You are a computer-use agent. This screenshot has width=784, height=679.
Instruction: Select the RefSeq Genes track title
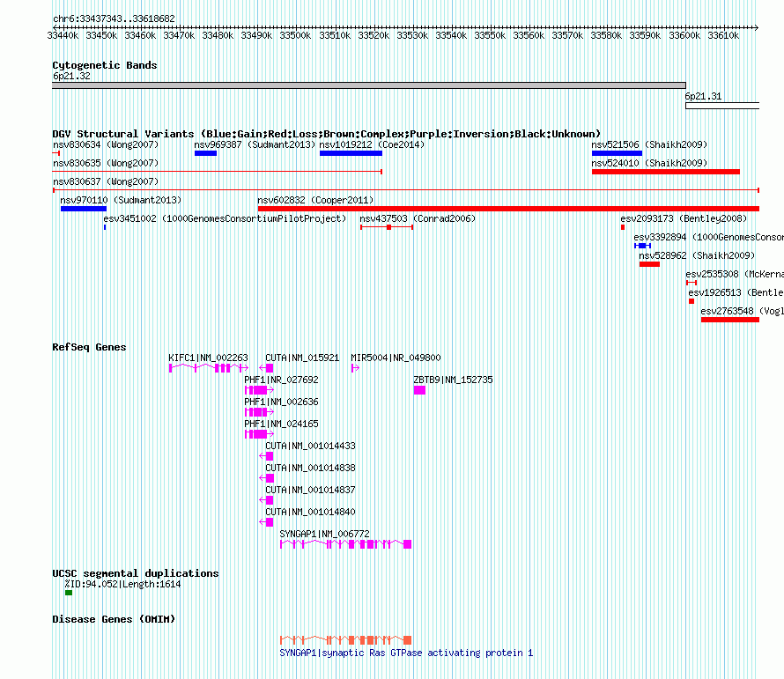tap(89, 348)
